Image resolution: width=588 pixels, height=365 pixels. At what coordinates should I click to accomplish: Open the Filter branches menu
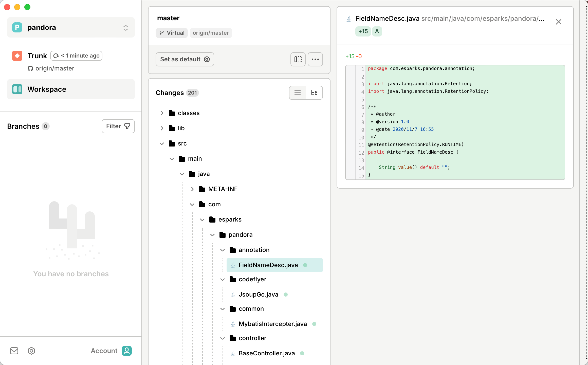click(x=118, y=126)
